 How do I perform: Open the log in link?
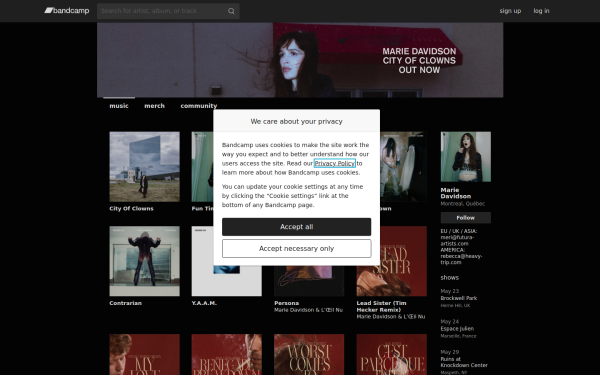(541, 11)
